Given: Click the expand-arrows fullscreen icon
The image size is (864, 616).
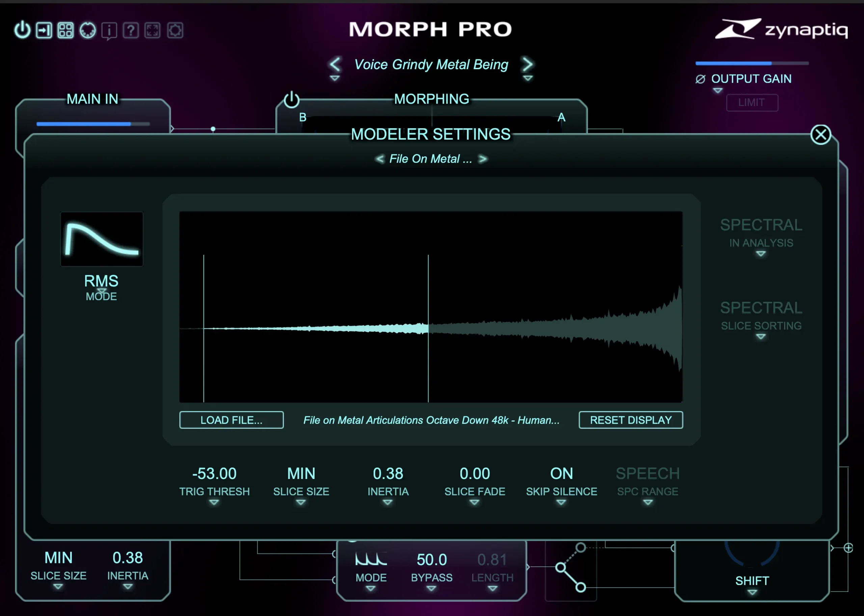Looking at the screenshot, I should [153, 30].
